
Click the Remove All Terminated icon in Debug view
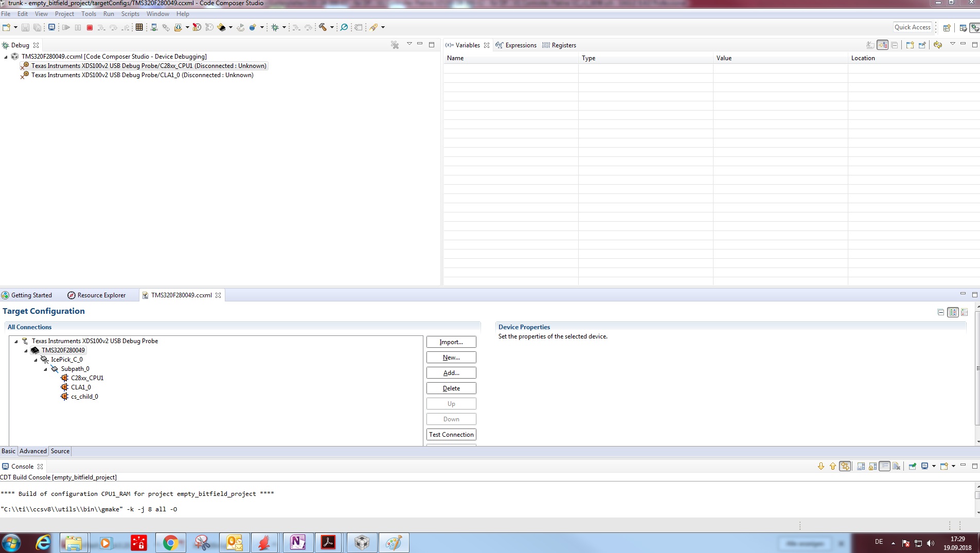(395, 45)
